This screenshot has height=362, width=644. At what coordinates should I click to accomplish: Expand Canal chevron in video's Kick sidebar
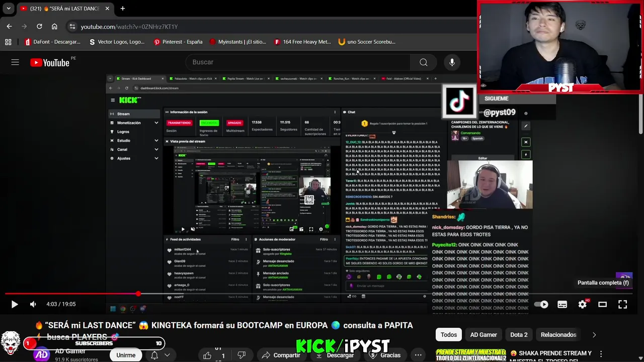[156, 149]
